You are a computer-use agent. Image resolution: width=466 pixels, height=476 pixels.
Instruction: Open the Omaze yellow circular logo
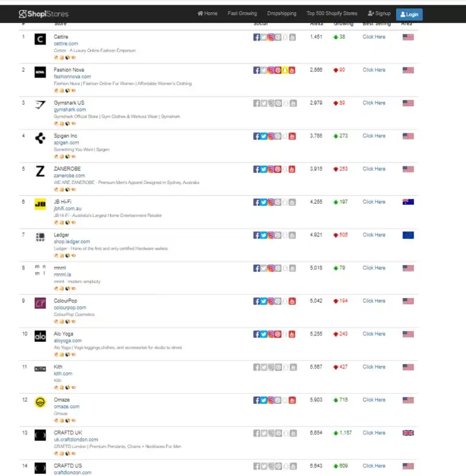pyautogui.click(x=40, y=402)
